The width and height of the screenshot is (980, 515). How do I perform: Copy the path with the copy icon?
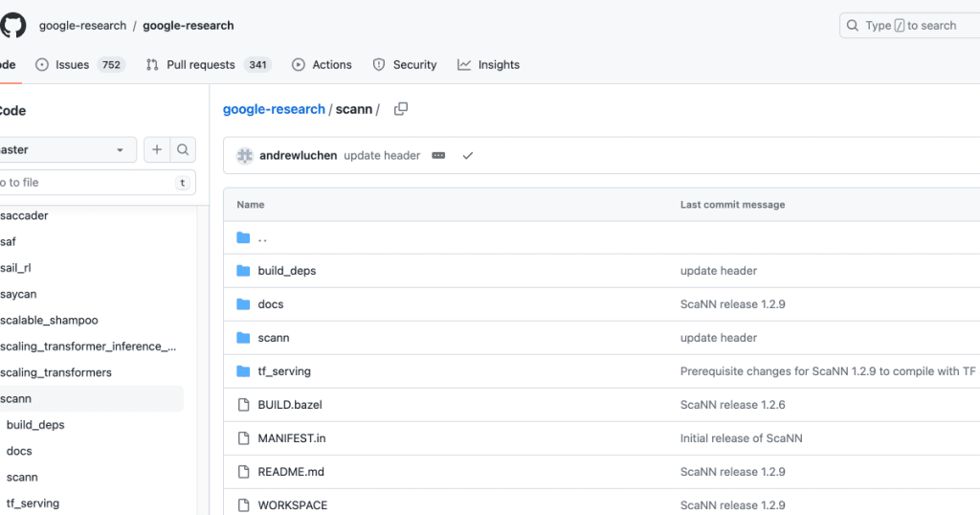[401, 109]
